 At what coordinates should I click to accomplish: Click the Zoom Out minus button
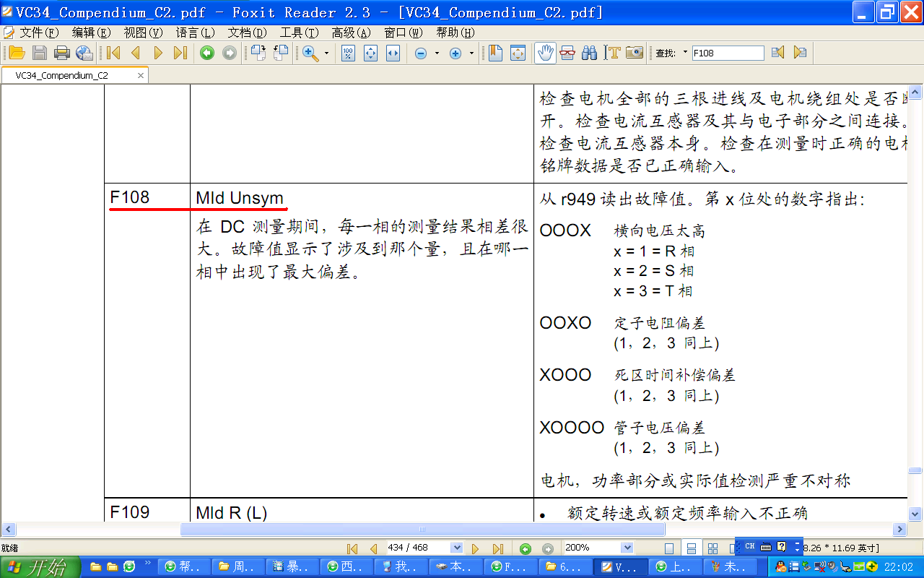pyautogui.click(x=421, y=53)
